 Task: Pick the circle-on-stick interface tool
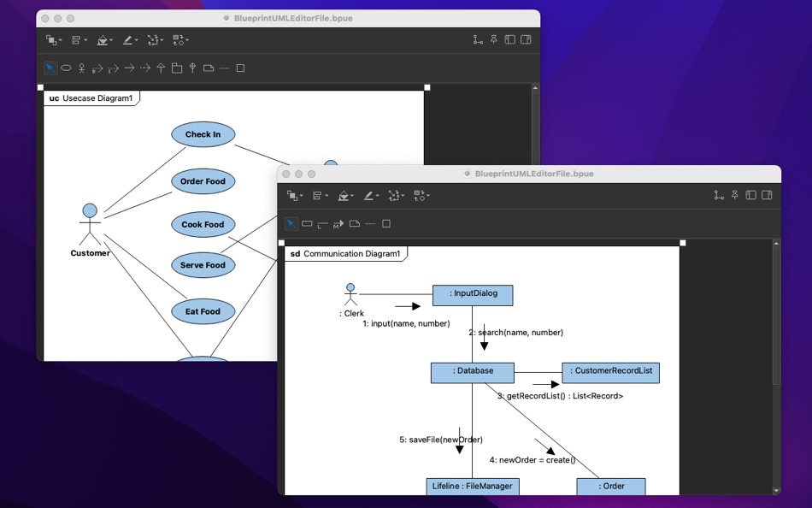tap(192, 68)
